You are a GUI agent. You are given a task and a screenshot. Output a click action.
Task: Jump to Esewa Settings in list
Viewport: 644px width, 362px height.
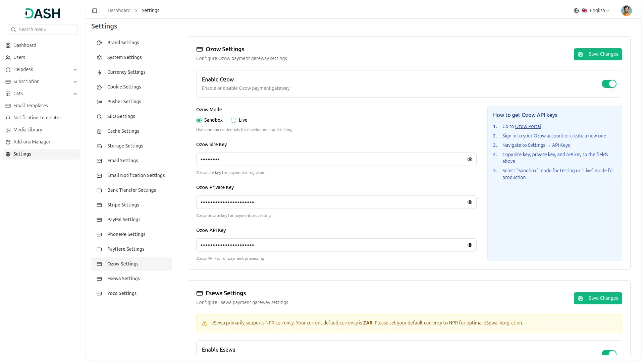(x=131, y=279)
